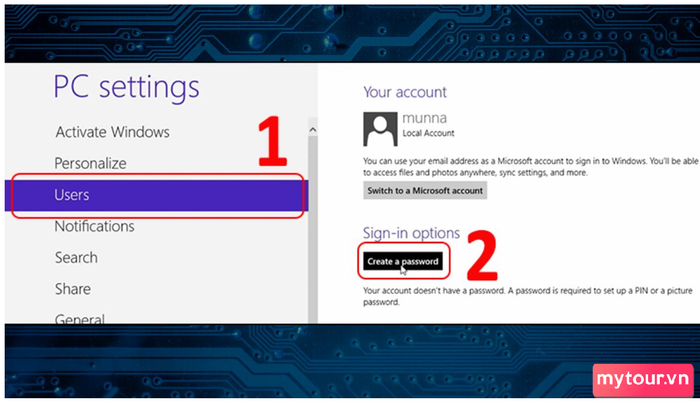Click the sidebar vertical scrollbar track

tap(312, 230)
